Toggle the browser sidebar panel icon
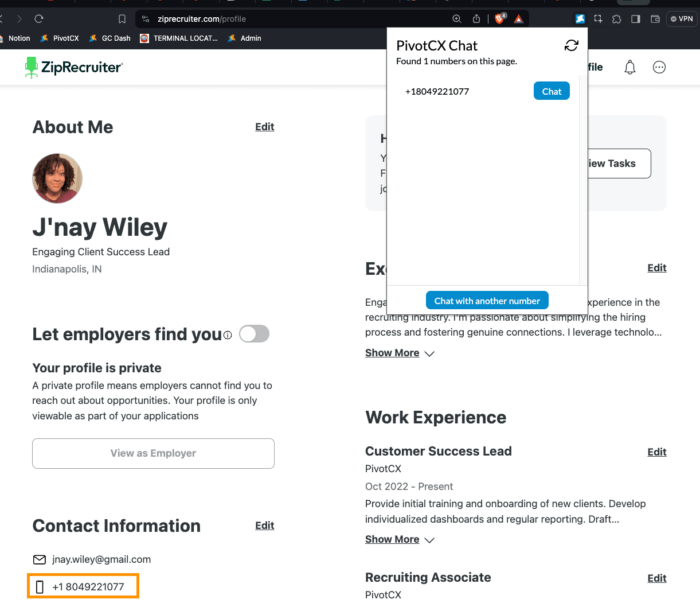 pyautogui.click(x=635, y=19)
